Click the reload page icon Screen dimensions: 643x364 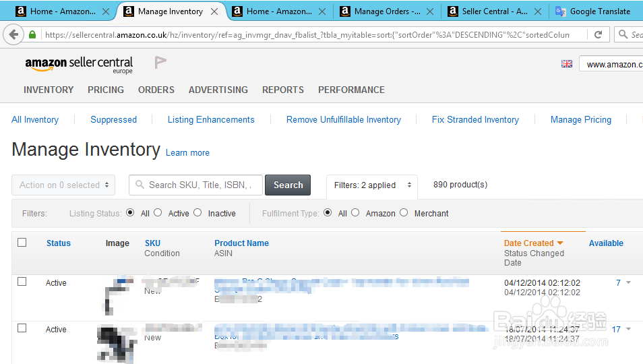(x=599, y=35)
